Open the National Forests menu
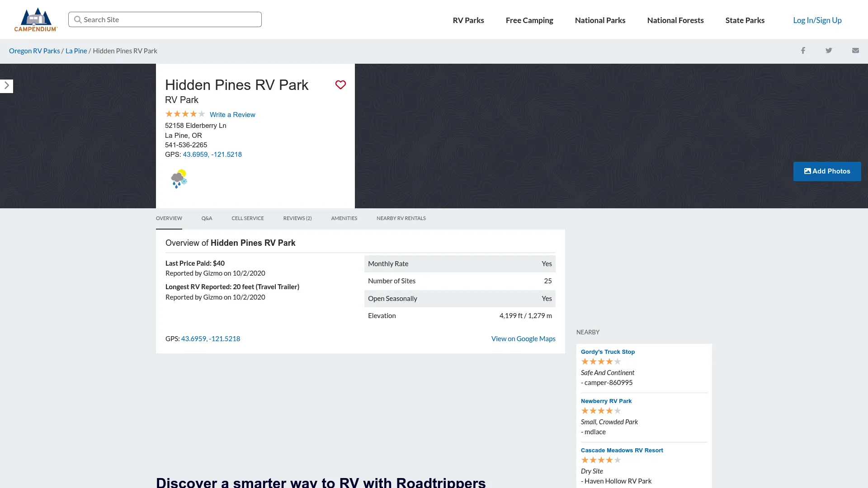The image size is (868, 488). [x=675, y=20]
